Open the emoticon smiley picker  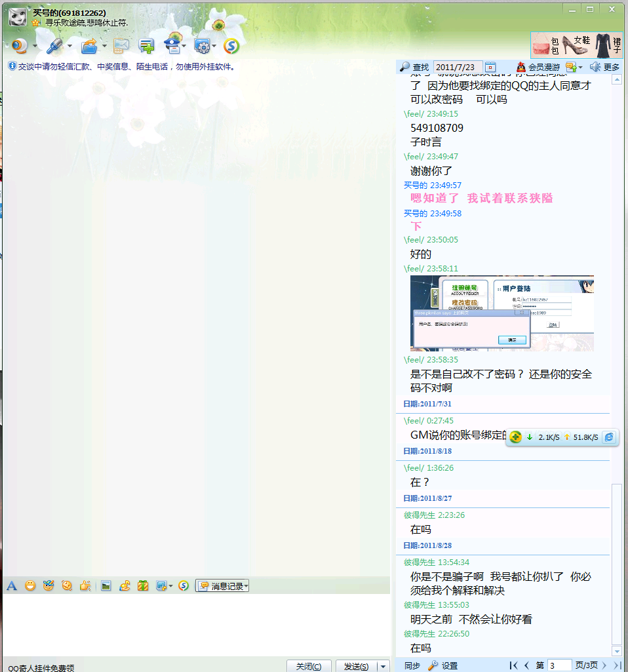[30, 586]
